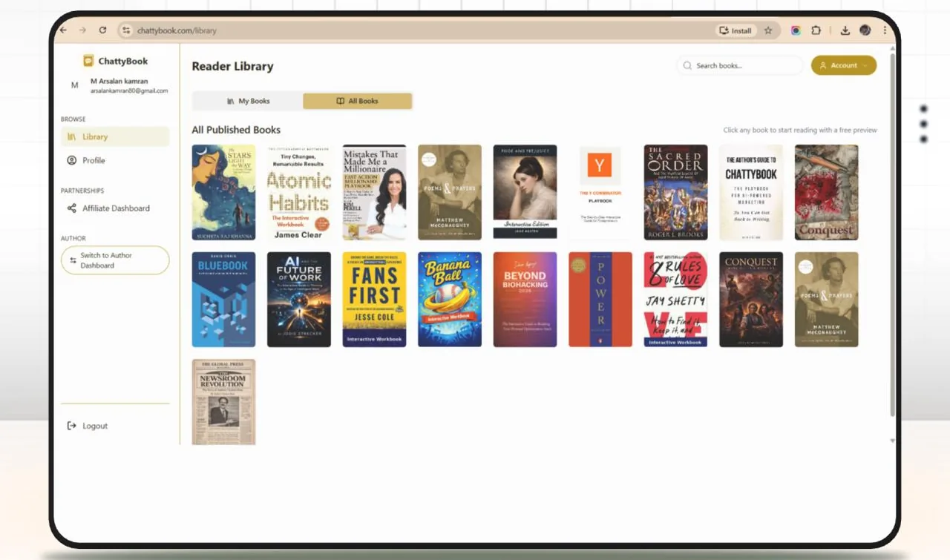
Task: Open the Y Combinator Playbook cover
Action: click(600, 192)
